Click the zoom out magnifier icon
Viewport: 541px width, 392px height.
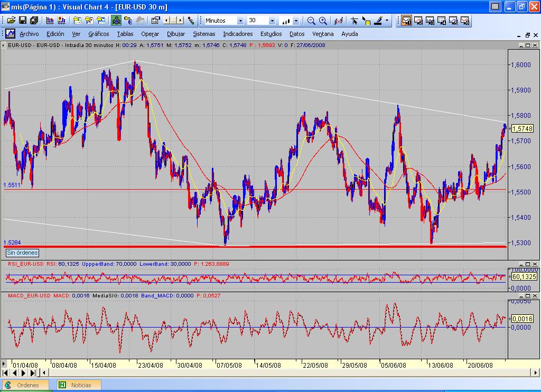point(311,21)
